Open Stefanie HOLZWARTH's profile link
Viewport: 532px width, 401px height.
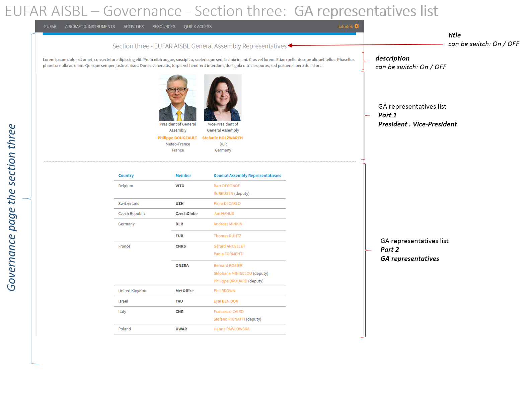coord(222,138)
